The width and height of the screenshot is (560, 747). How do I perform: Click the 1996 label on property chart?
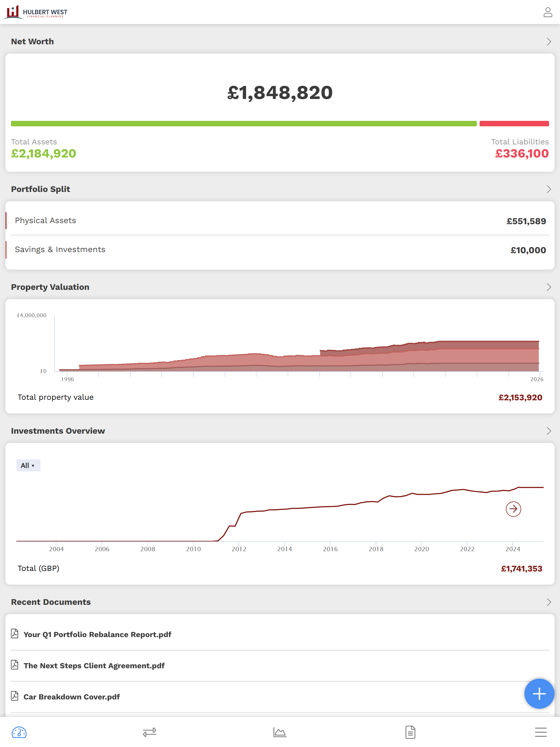pyautogui.click(x=67, y=379)
